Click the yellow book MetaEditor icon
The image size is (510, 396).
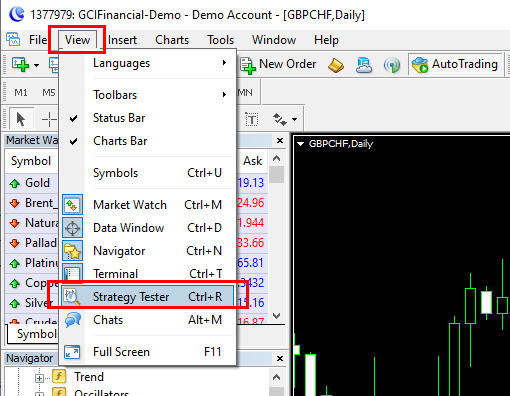pos(336,65)
